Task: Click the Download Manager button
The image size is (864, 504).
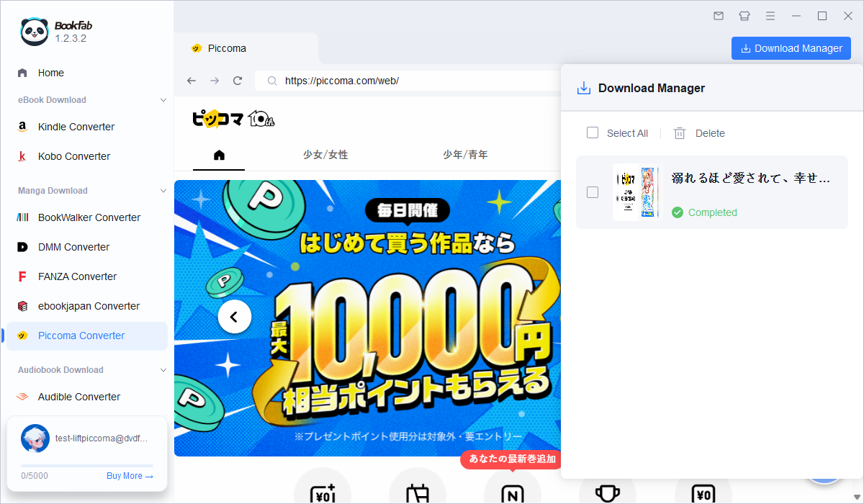Action: point(791,48)
